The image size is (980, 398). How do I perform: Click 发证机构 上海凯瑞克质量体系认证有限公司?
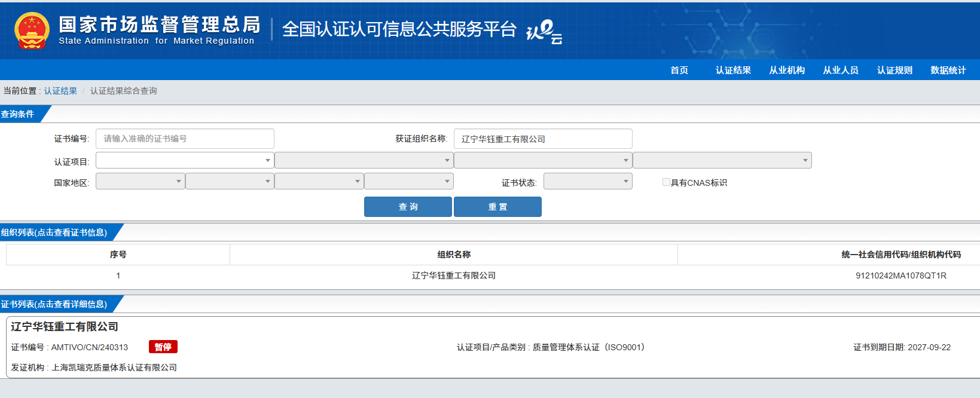[x=94, y=368]
